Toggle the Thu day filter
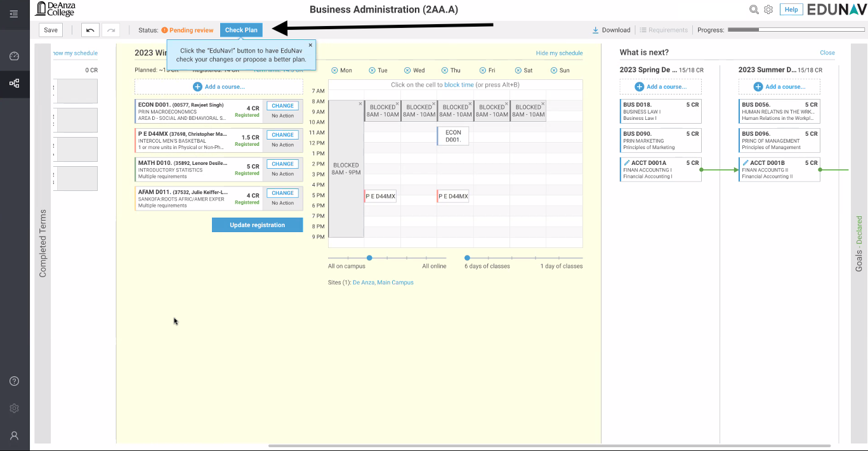Viewport: 868px width, 451px height. pos(445,70)
